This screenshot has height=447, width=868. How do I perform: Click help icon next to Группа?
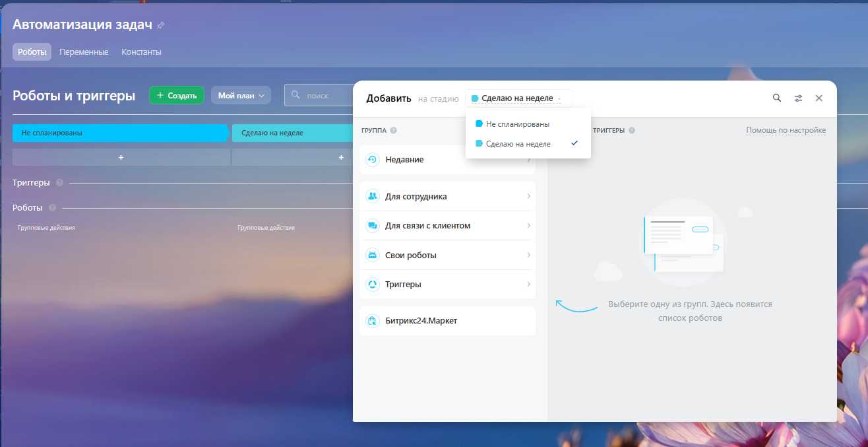point(393,131)
